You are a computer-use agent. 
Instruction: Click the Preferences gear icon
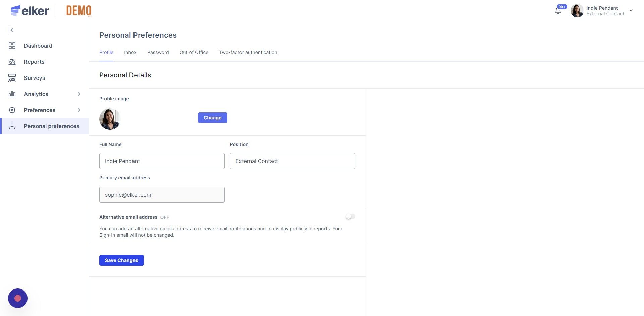coord(12,110)
